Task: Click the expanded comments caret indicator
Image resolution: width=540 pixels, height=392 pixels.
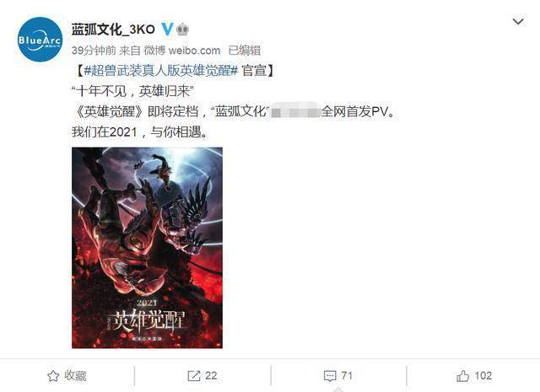Action: (338, 389)
